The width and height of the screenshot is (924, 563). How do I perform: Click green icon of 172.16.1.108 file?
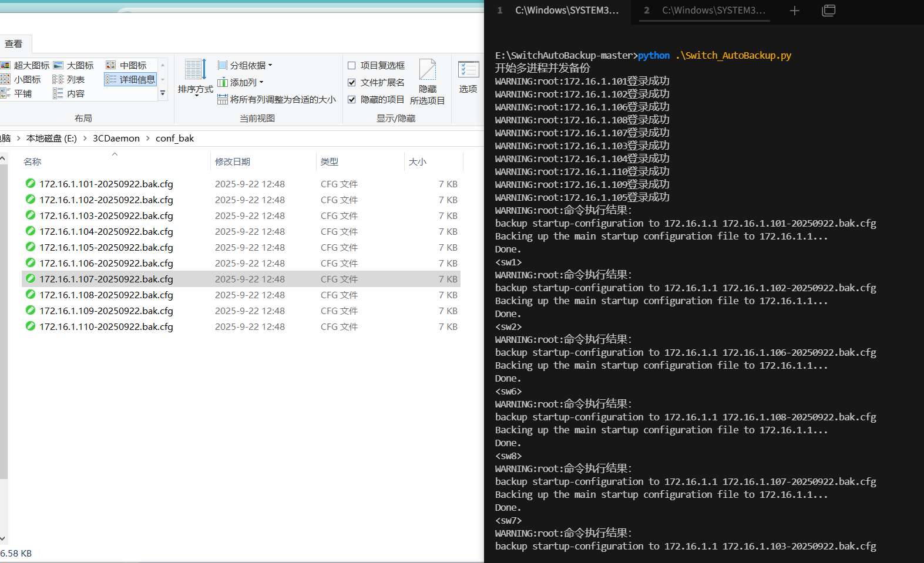click(31, 294)
